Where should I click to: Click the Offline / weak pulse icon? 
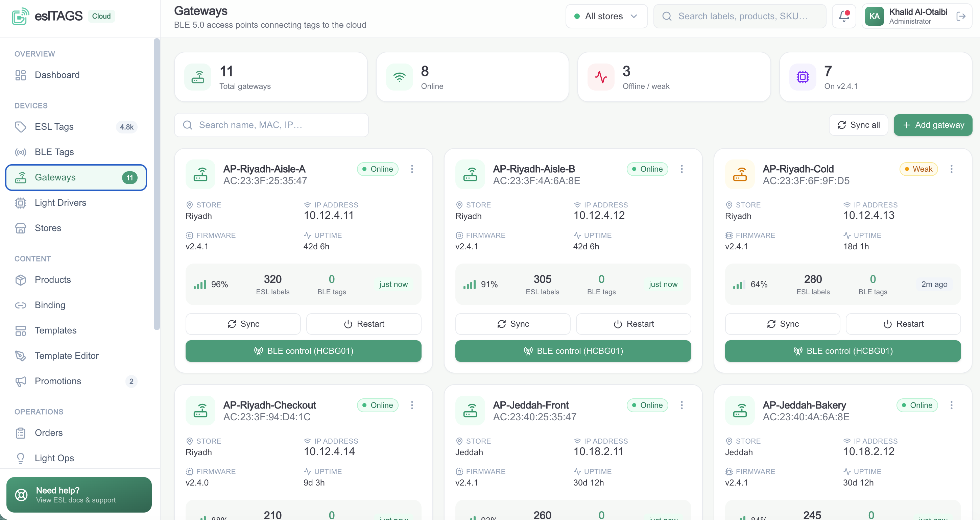pyautogui.click(x=601, y=77)
